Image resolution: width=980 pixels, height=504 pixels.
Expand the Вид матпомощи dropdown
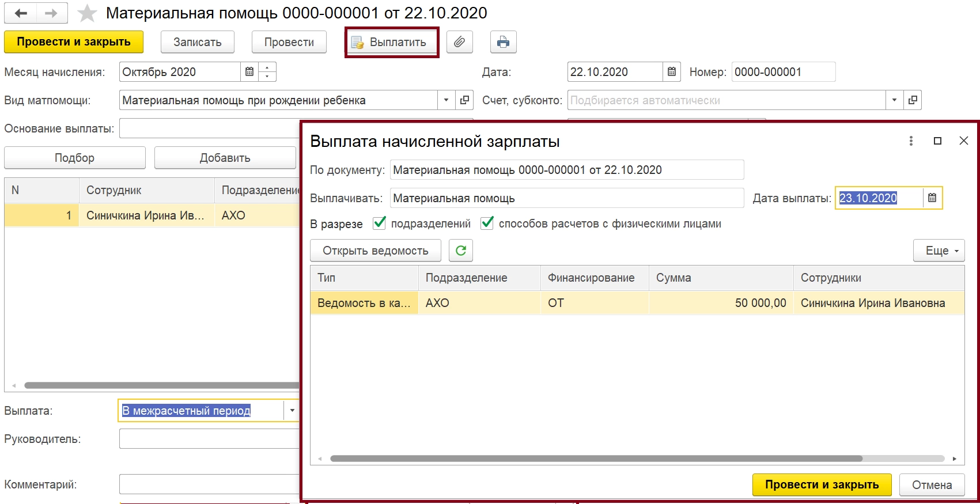click(x=446, y=100)
